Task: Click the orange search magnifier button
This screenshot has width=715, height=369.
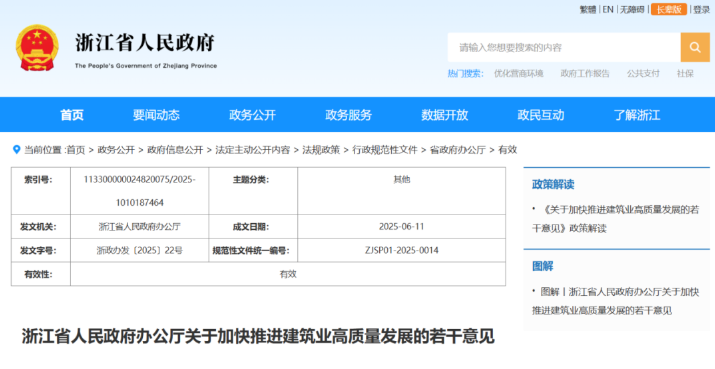Action: [x=695, y=47]
